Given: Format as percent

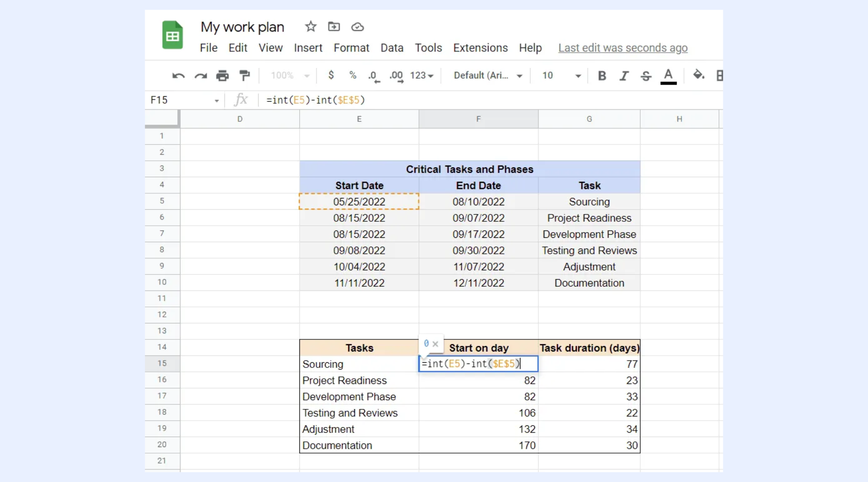Looking at the screenshot, I should (353, 75).
